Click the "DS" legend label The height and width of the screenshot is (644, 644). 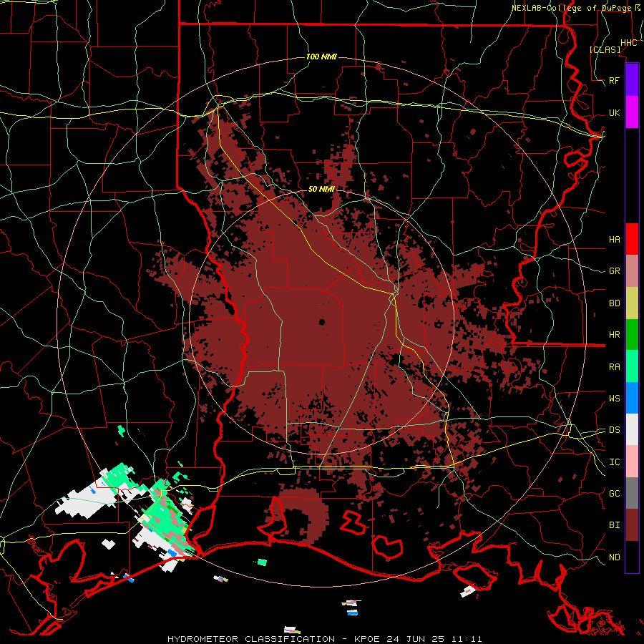614,430
